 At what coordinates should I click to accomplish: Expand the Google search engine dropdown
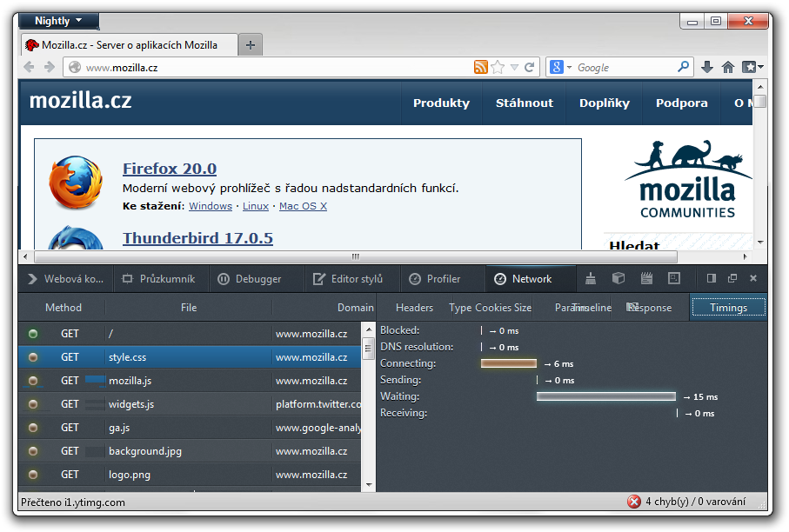point(562,67)
